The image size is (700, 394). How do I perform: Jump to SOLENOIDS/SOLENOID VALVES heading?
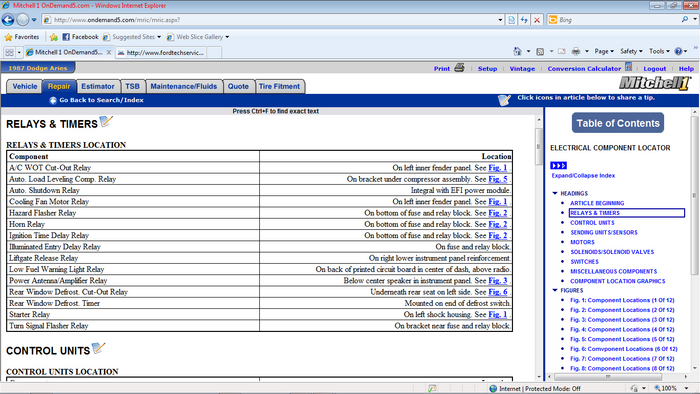(612, 252)
